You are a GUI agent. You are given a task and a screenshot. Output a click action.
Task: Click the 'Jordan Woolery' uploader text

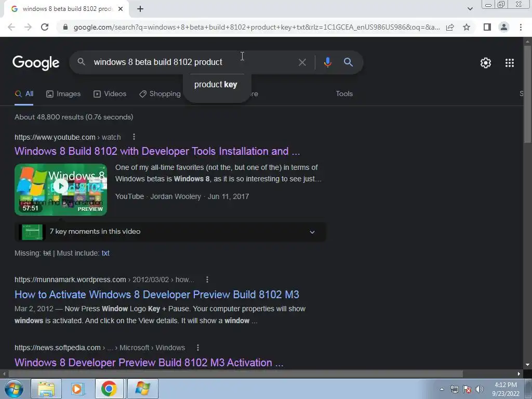[x=176, y=196]
